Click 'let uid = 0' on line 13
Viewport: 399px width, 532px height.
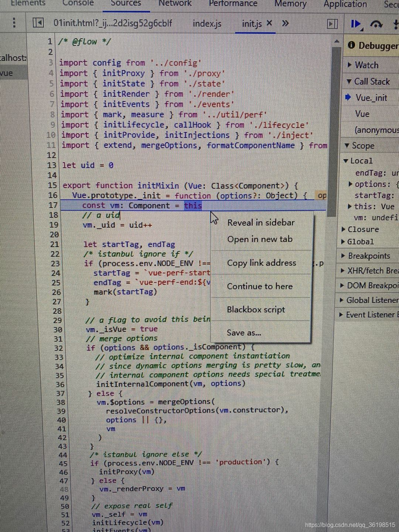click(88, 165)
